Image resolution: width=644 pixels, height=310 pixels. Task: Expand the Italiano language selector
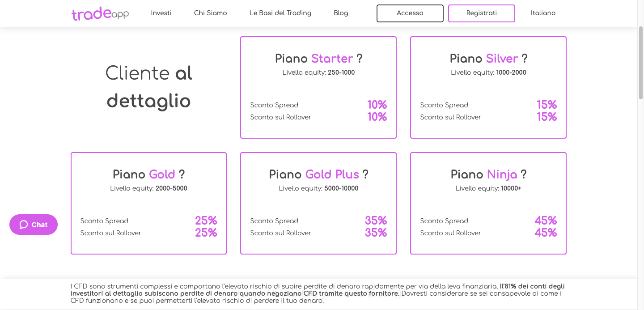coord(543,13)
